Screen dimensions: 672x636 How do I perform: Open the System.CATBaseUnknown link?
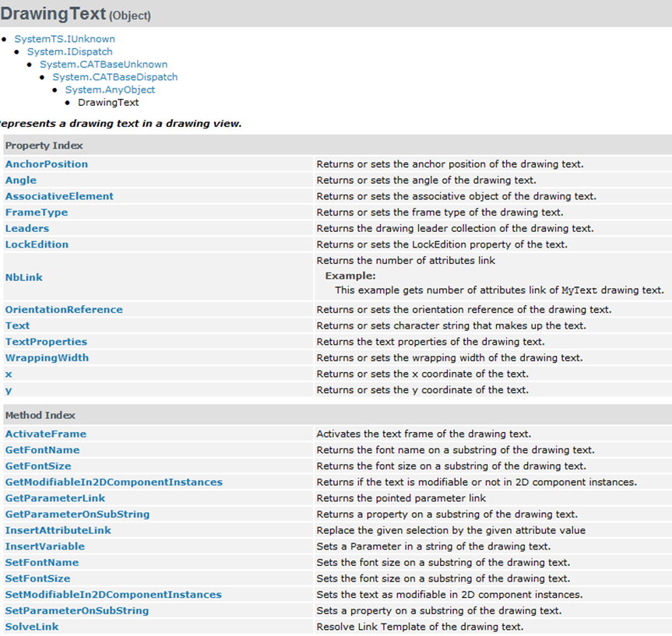point(104,65)
